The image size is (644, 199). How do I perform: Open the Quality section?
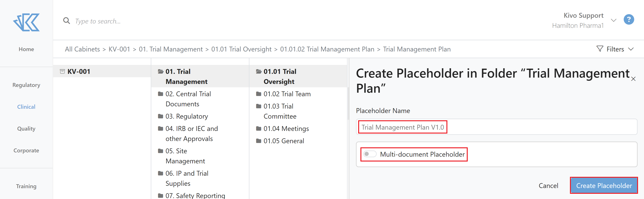[26, 129]
